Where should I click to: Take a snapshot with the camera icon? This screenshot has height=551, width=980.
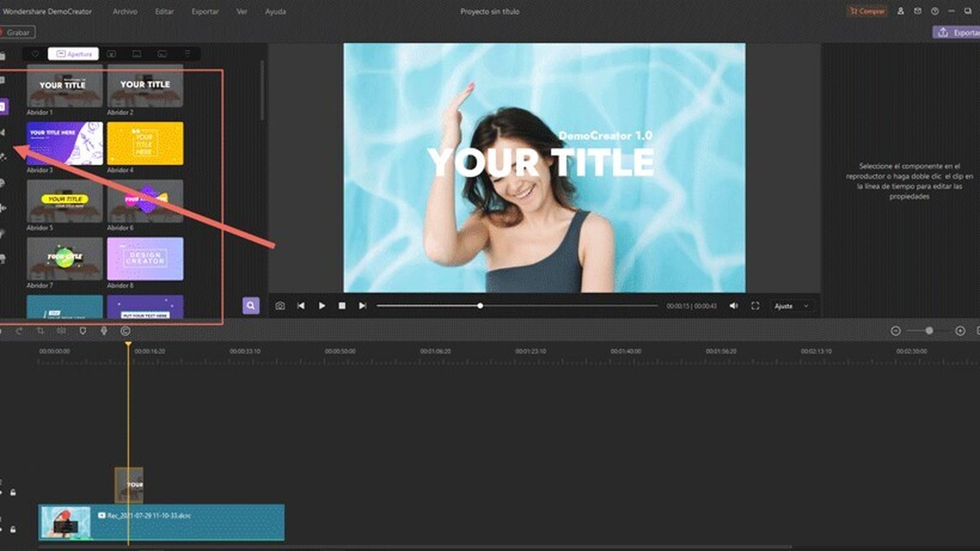tap(279, 305)
